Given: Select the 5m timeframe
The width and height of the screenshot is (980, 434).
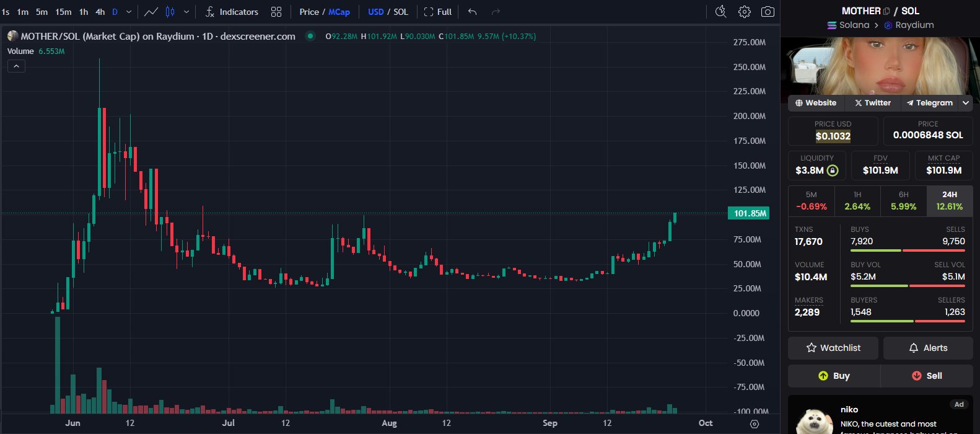Looking at the screenshot, I should pos(42,12).
